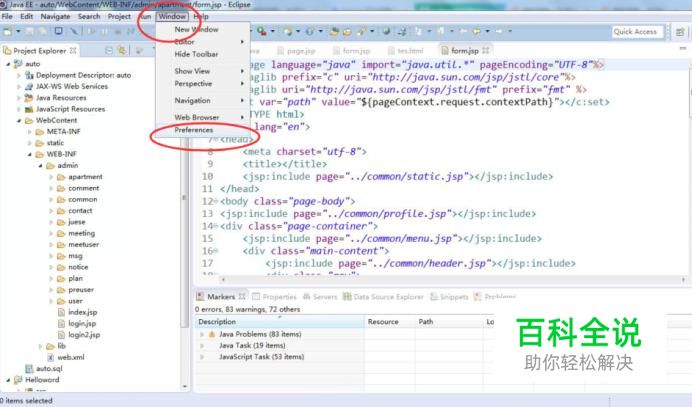Image resolution: width=692 pixels, height=407 pixels.
Task: Switch to the Snippets view tab
Action: 449,297
